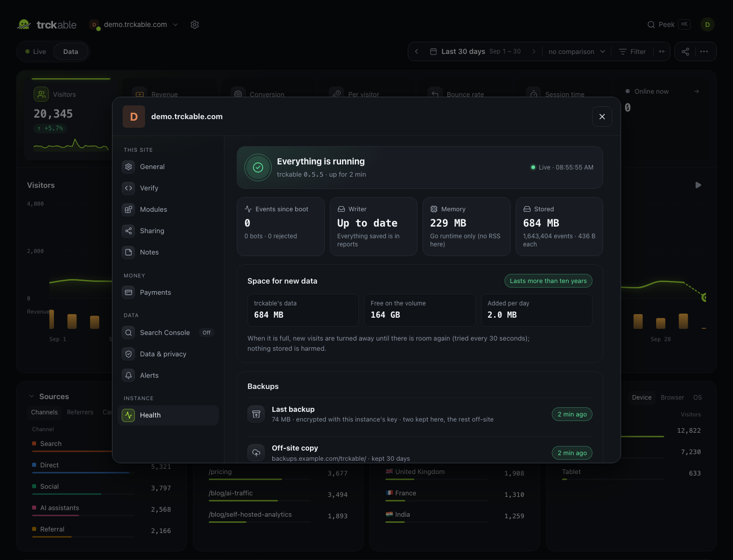Viewport: 733px width, 560px height.
Task: Click the Off-site copy cloud icon
Action: coord(256,453)
